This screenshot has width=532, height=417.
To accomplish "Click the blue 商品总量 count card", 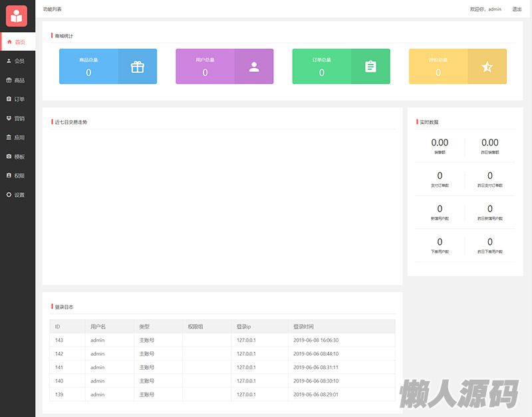I will pyautogui.click(x=88, y=67).
